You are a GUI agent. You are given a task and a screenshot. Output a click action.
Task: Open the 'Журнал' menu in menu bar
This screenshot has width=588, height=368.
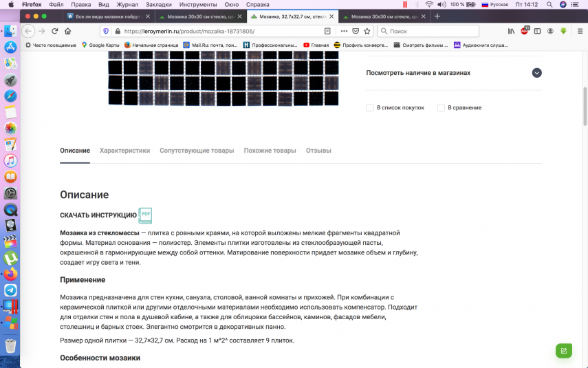(x=127, y=5)
